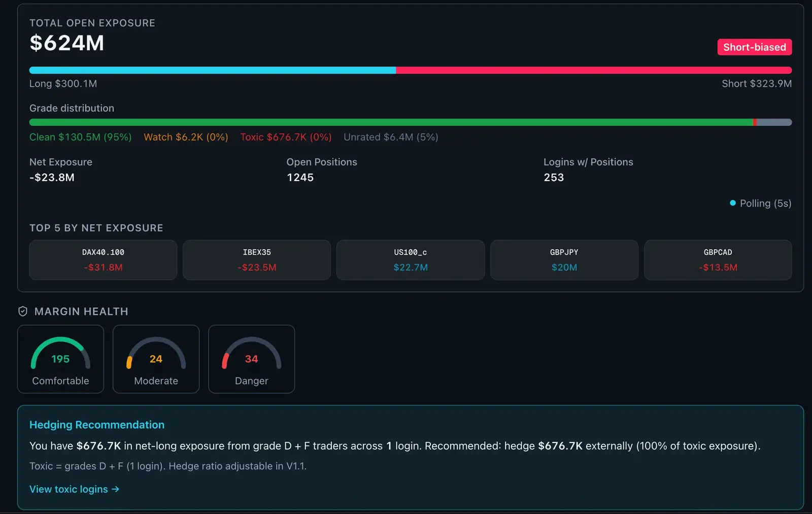
Task: Click the Toxic $676.7K (0%) legend
Action: [286, 137]
